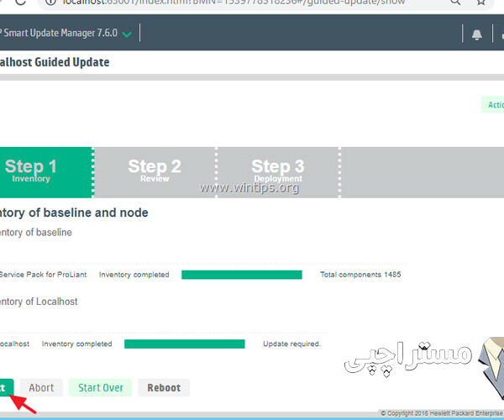Click the zoom magnifier icon in address bar
Screen dimensions: 504x420
point(455,2)
